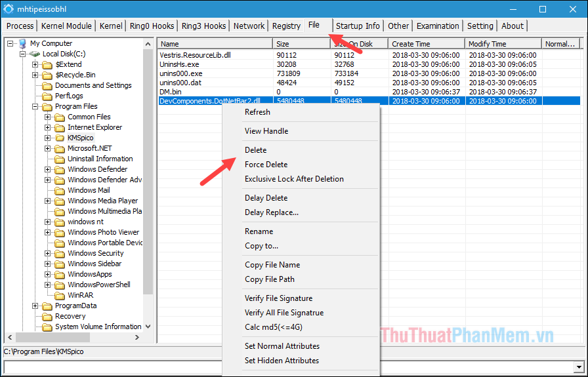
Task: Select the Recovery folder icon
Action: tap(47, 317)
